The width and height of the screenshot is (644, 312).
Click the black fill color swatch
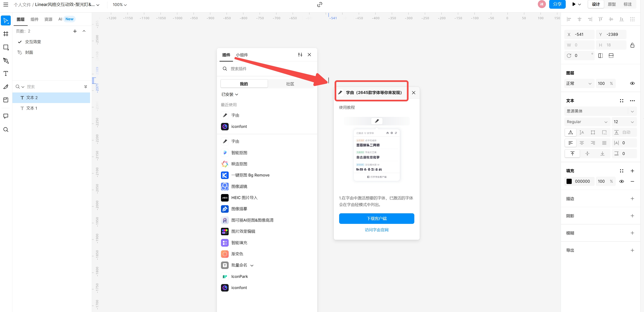click(x=569, y=181)
